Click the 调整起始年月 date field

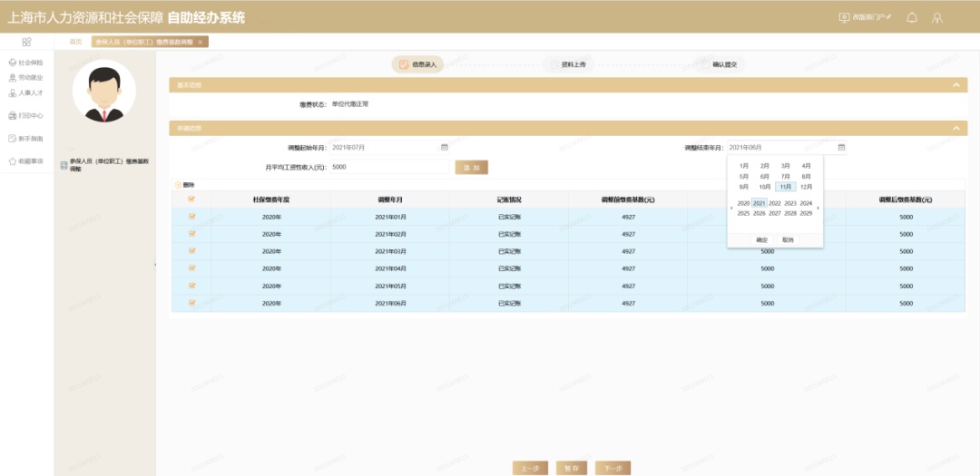click(x=390, y=148)
